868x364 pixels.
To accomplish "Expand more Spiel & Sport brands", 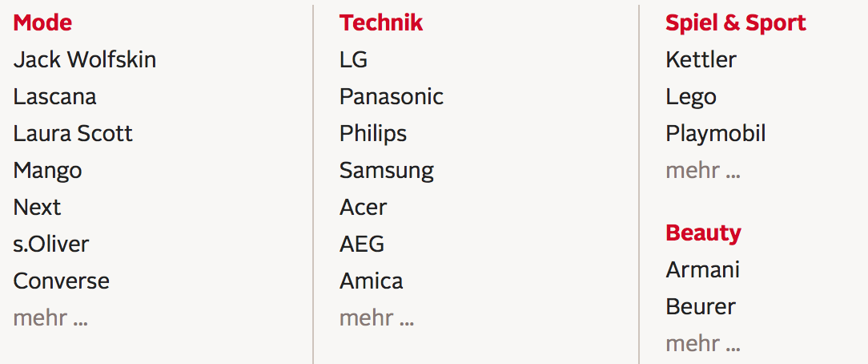I will [702, 171].
